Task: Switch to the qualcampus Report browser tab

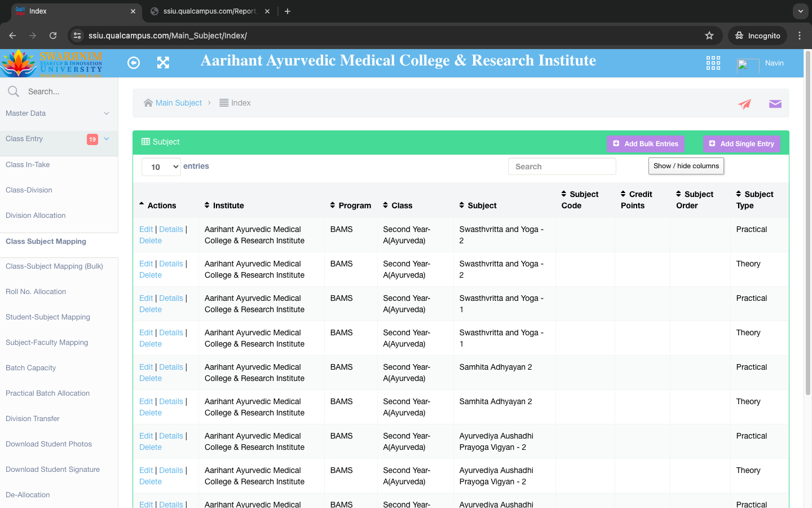Action: (209, 11)
